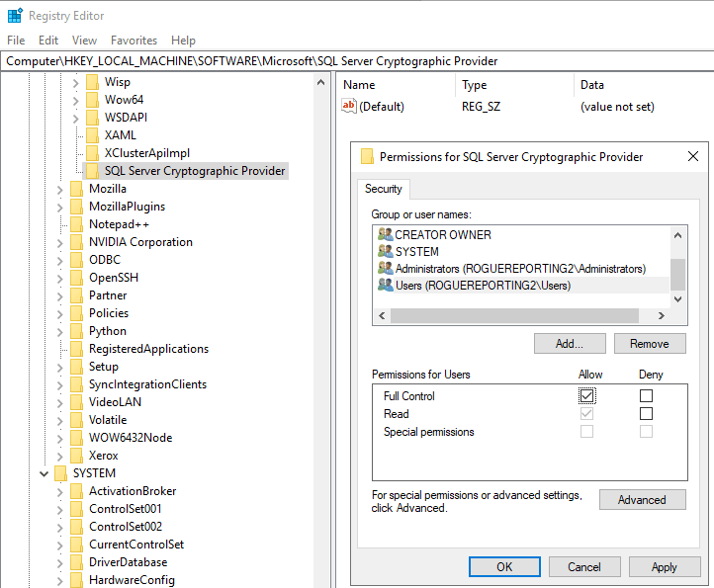
Task: Click the OpenSSH folder icon
Action: pos(76,277)
